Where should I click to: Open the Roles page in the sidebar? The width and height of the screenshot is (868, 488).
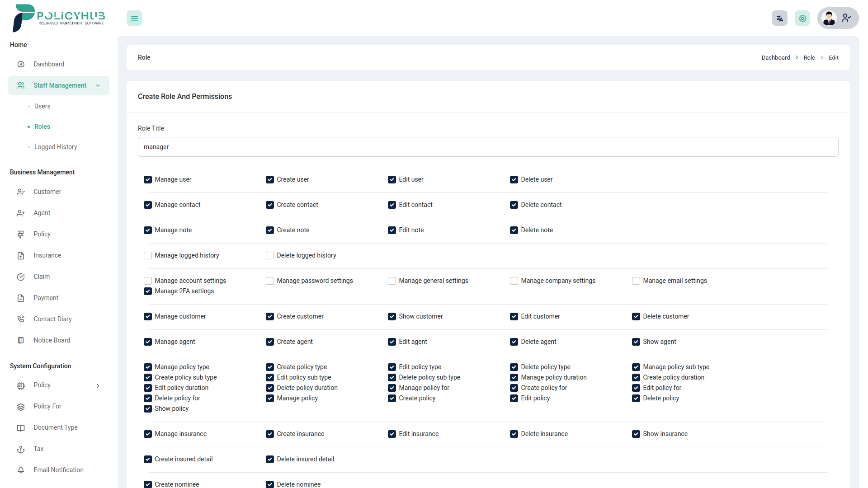pyautogui.click(x=42, y=127)
